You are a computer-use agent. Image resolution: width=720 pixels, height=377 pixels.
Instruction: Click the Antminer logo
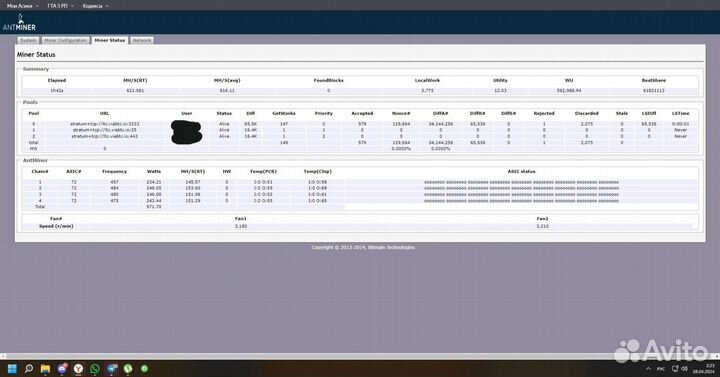coord(19,22)
